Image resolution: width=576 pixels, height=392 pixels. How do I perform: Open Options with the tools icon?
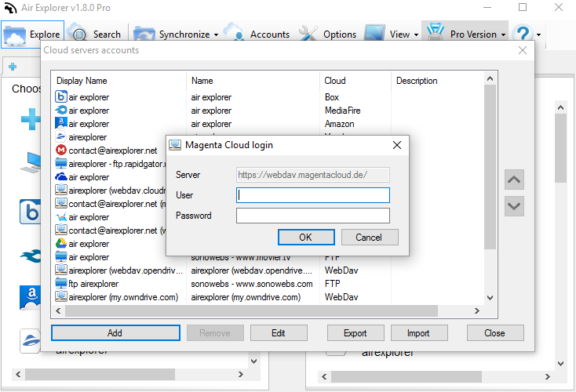tap(328, 34)
